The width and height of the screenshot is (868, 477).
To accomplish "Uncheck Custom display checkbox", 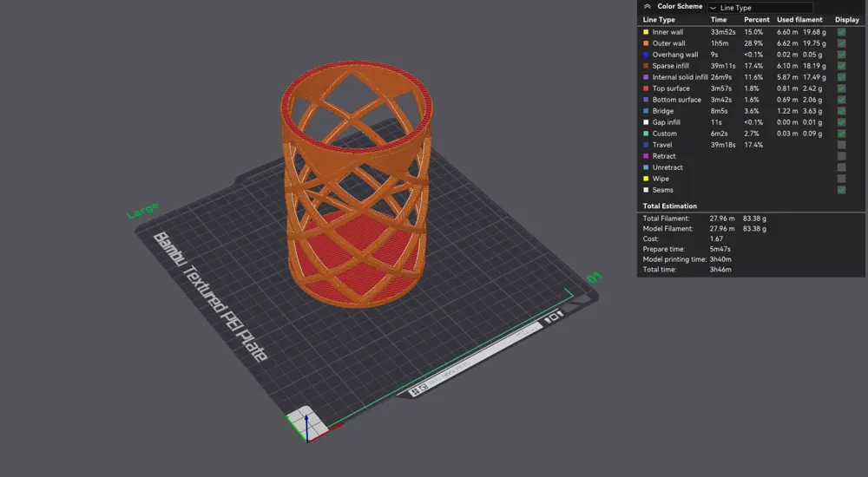I will pos(841,134).
